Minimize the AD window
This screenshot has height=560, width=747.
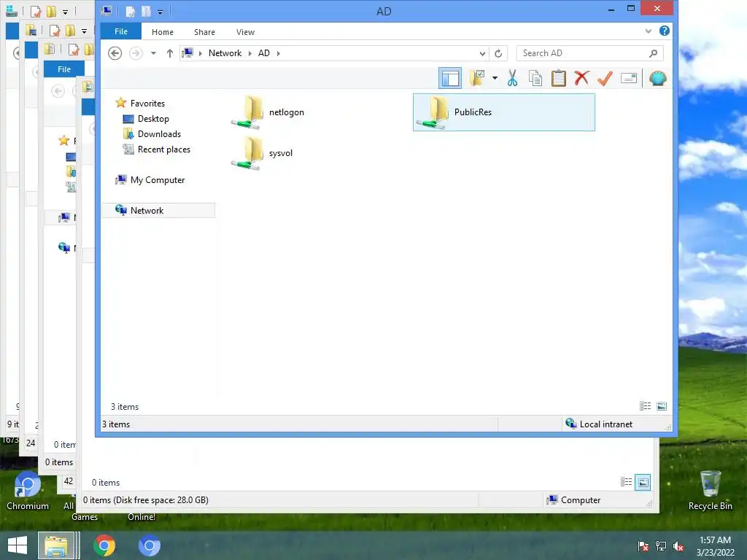(x=611, y=9)
